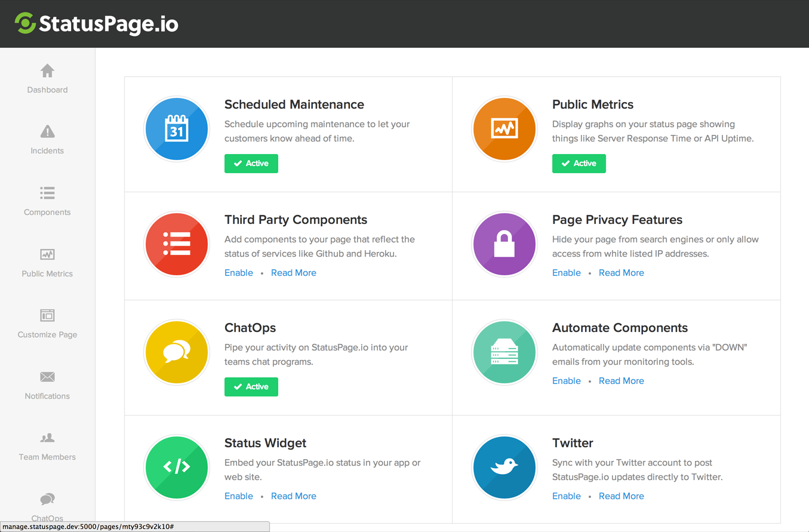
Task: Click the blue Twitter bird icon
Action: point(504,467)
